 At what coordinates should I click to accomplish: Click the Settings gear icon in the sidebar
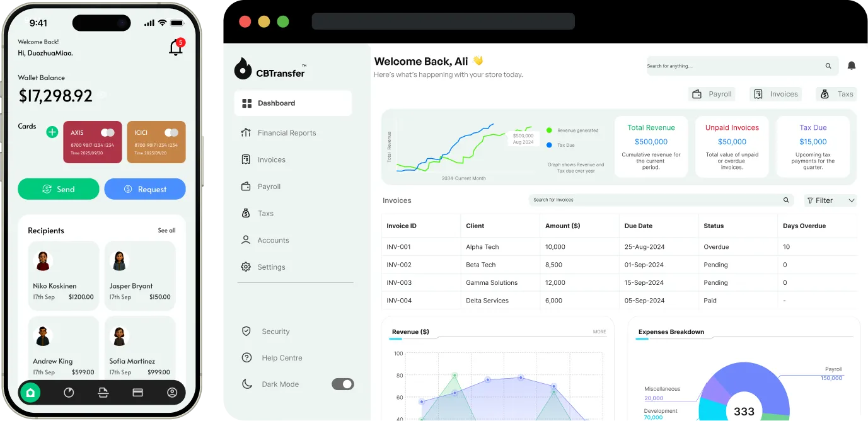pyautogui.click(x=246, y=267)
